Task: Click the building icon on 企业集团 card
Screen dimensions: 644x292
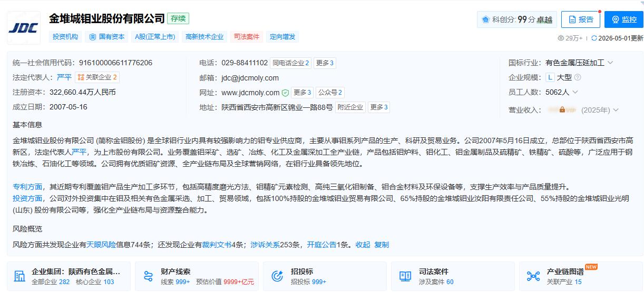Action: [x=20, y=276]
